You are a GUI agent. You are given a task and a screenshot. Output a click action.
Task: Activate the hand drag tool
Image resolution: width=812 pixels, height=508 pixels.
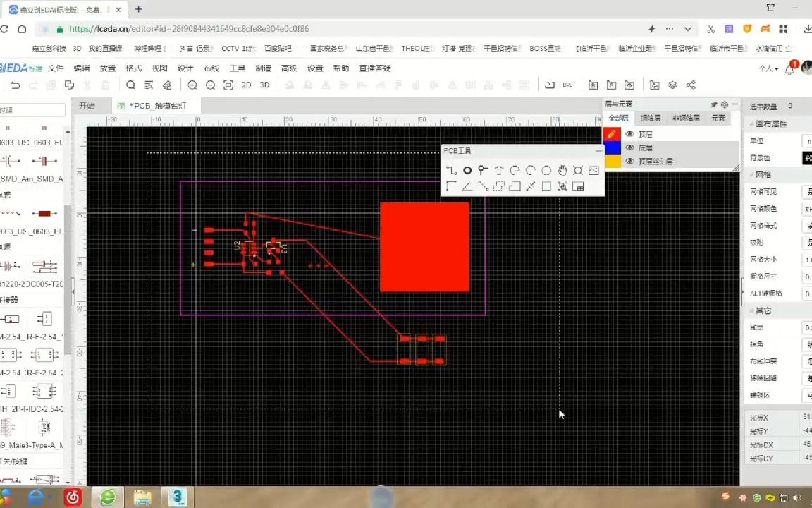pos(562,170)
